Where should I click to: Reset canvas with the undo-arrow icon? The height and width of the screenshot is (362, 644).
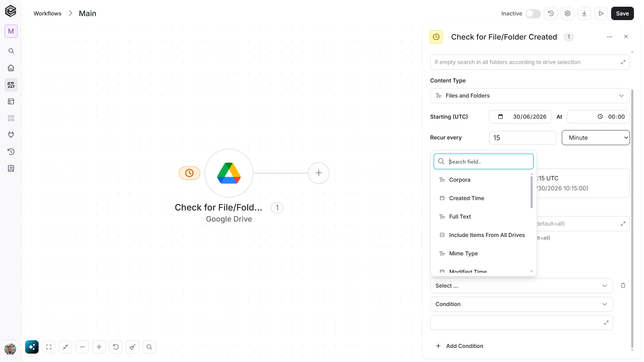tap(116, 347)
